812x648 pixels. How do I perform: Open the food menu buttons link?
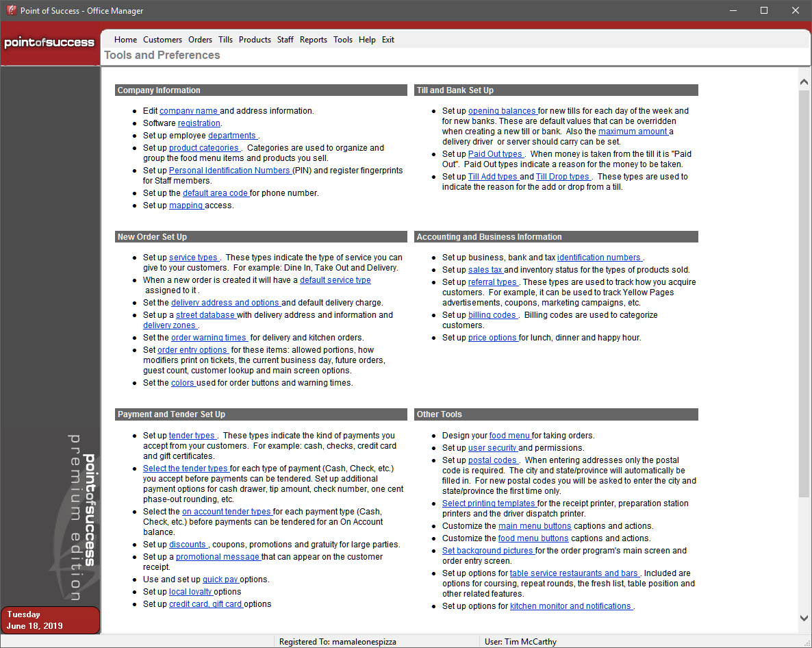[x=533, y=538]
